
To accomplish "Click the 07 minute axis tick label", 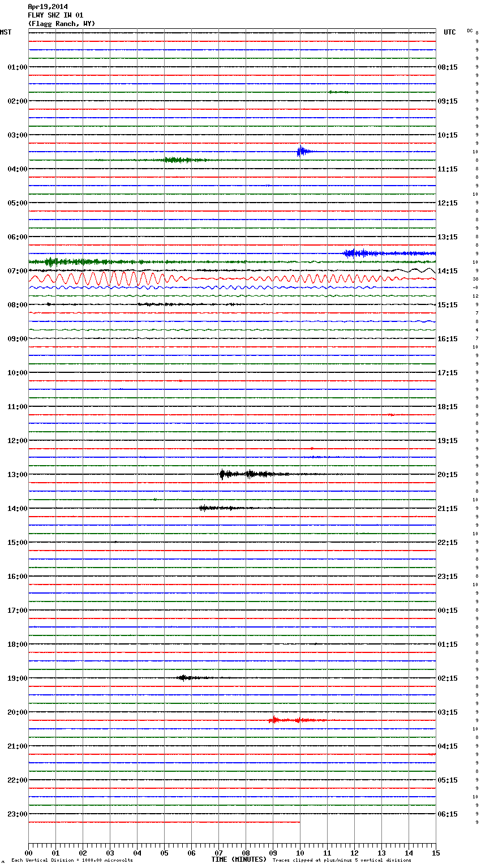I will click(x=218, y=853).
